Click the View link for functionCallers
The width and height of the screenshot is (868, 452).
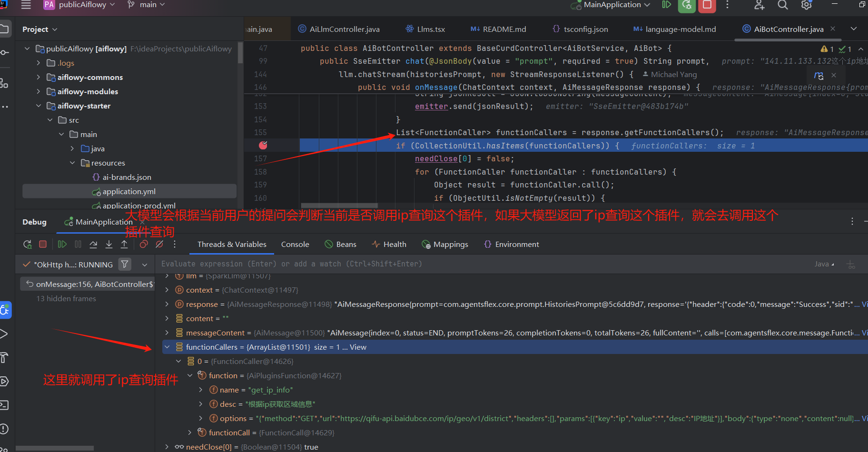358,347
